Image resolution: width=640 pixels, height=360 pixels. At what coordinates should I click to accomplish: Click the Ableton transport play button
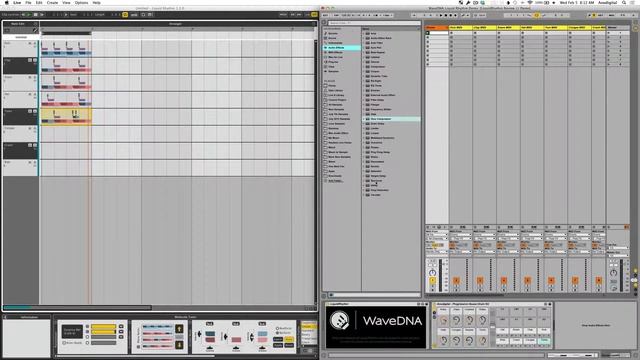tap(441, 15)
